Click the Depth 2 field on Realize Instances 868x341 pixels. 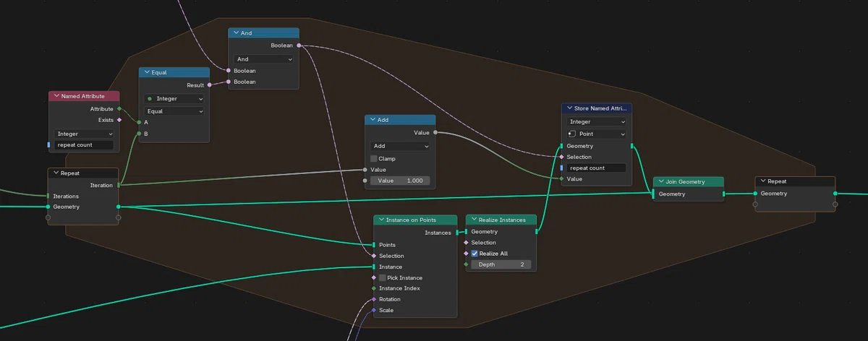tap(501, 264)
